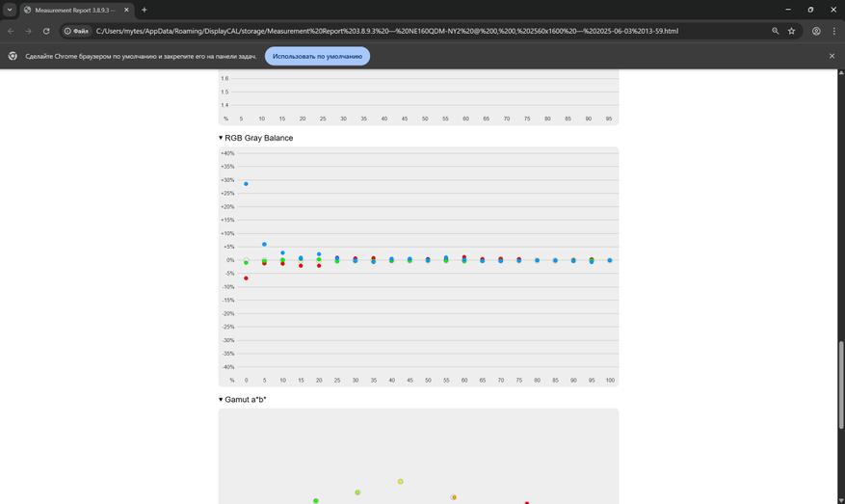Close the Measurement Report tab
The image size is (845, 504).
126,10
